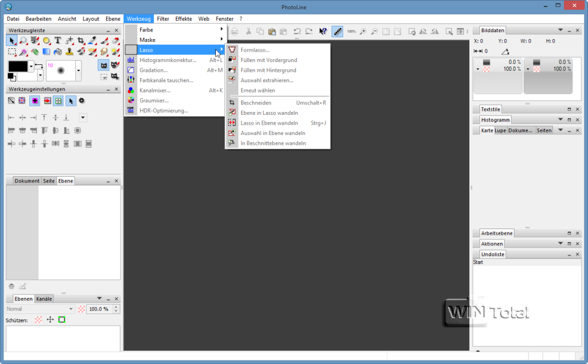The height and width of the screenshot is (364, 588).
Task: Click the trash icon below layer preview
Action: click(11, 286)
